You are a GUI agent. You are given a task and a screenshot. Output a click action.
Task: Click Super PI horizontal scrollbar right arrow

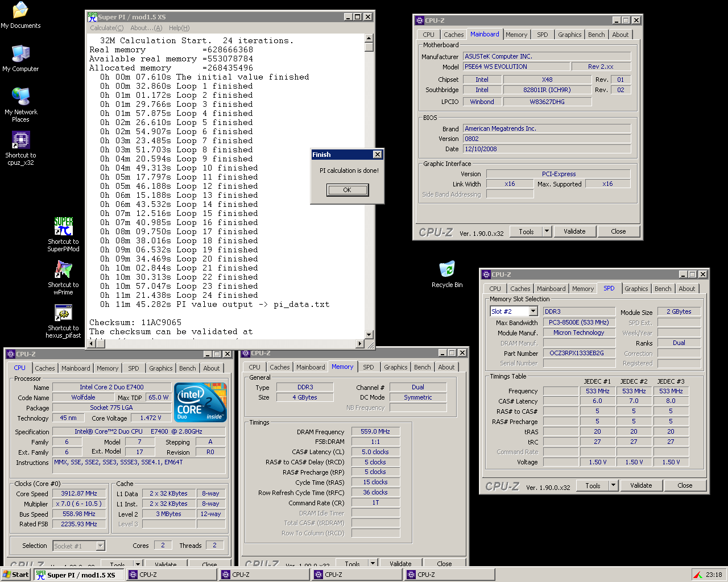pyautogui.click(x=359, y=344)
